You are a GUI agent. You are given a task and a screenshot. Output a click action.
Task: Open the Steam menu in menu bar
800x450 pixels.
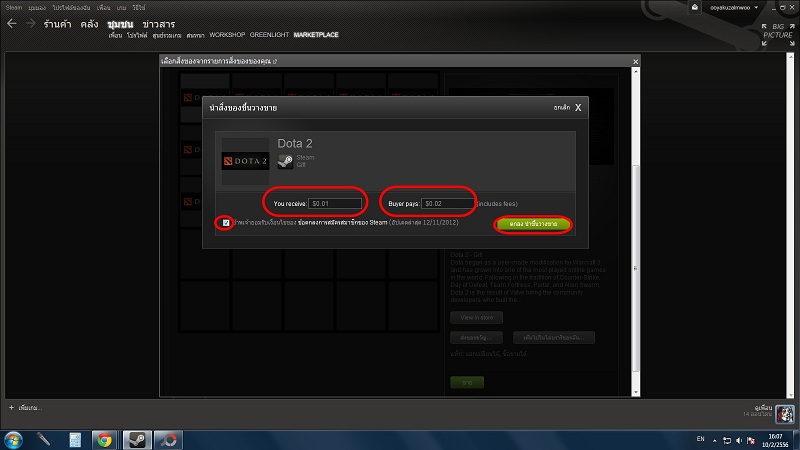[14, 8]
